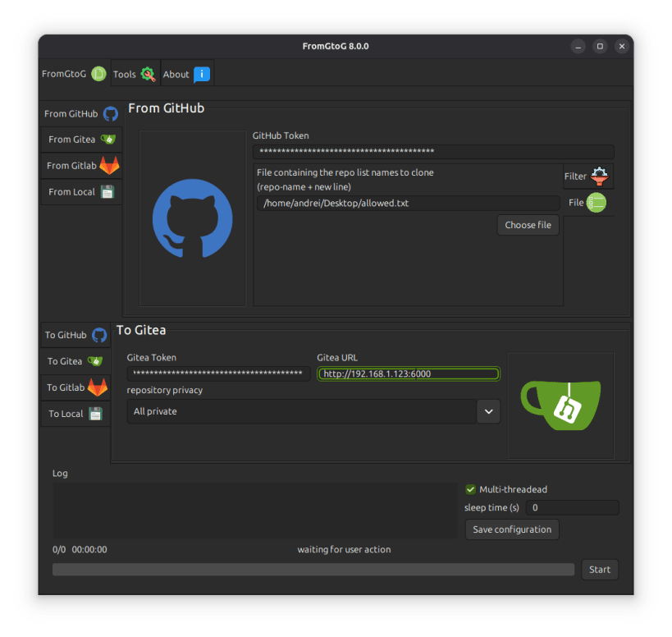Click the large GitHub logo image
Image resolution: width=672 pixels, height=637 pixels.
(x=193, y=218)
